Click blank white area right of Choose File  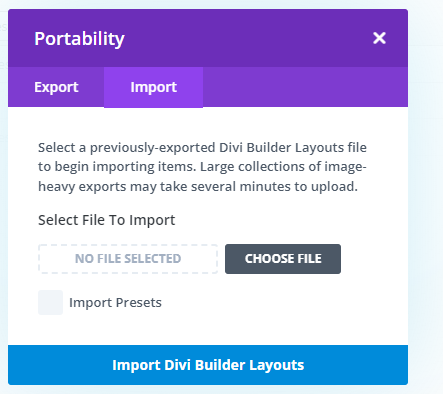[373, 259]
